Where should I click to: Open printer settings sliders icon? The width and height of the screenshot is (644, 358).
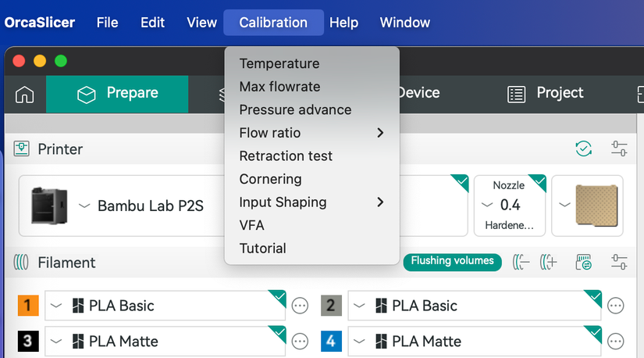619,149
